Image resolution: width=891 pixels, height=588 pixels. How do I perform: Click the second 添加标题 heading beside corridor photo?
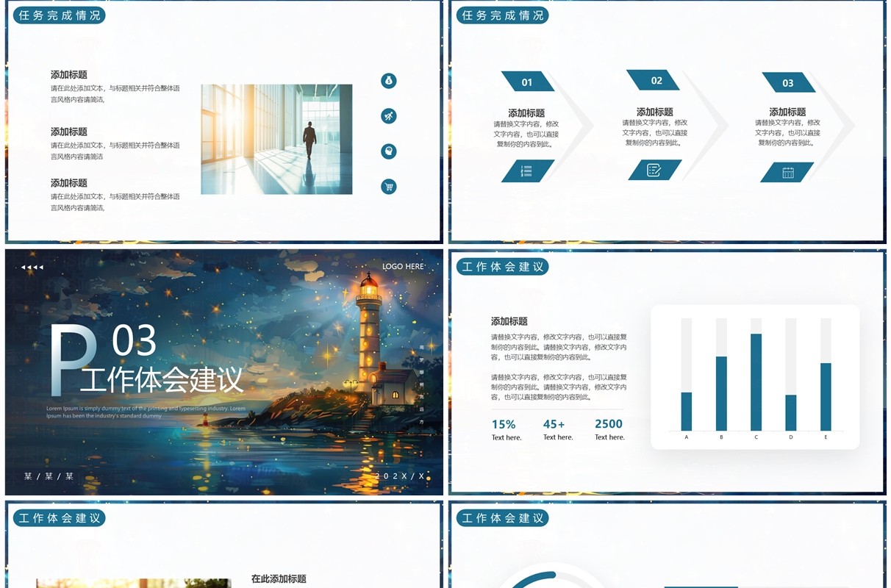point(69,132)
